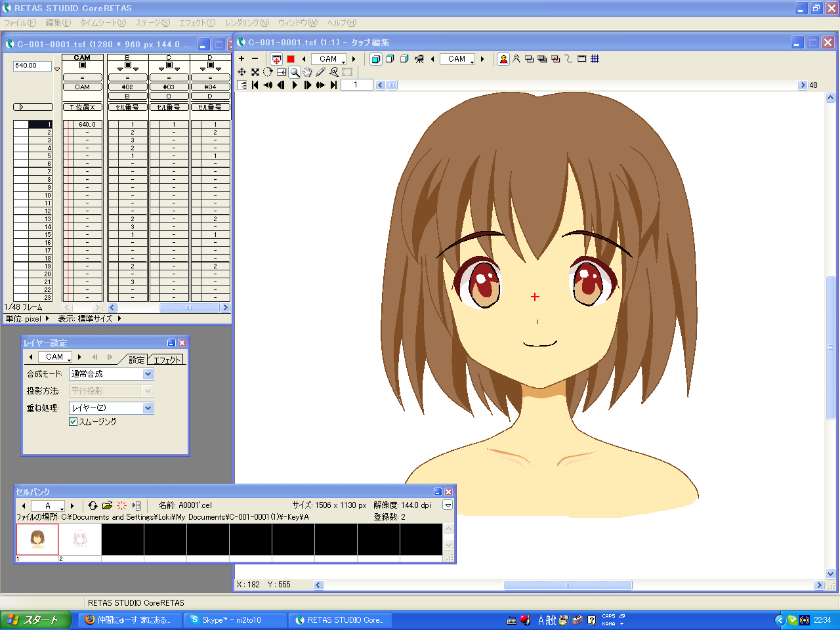Select the eyedropper pen tool
The width and height of the screenshot is (840, 630).
pyautogui.click(x=320, y=72)
